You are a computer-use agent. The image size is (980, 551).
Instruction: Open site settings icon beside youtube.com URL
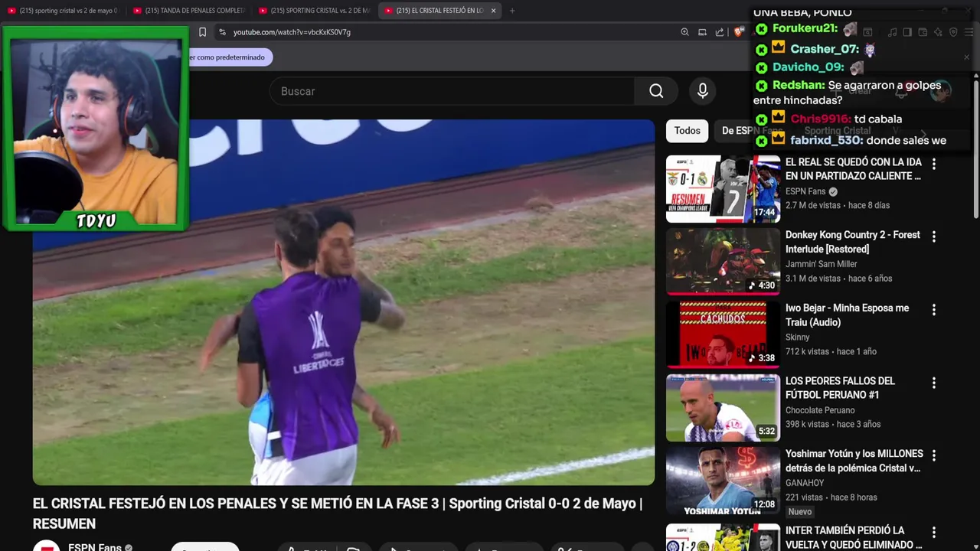click(222, 32)
